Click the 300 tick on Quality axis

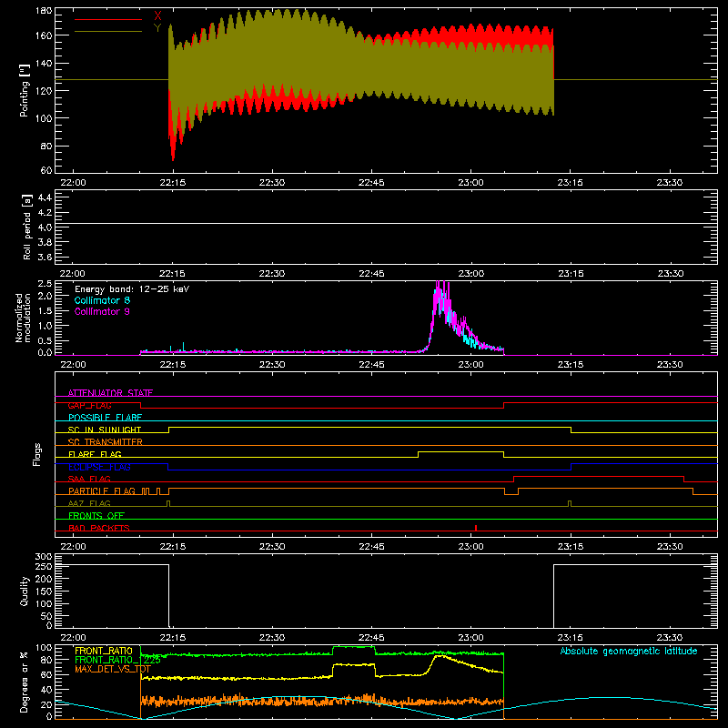pos(44,557)
